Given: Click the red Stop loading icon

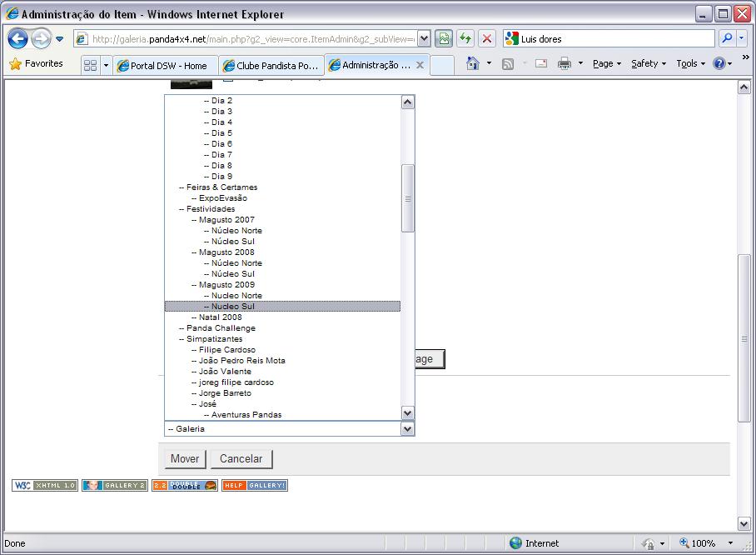Looking at the screenshot, I should 487,38.
